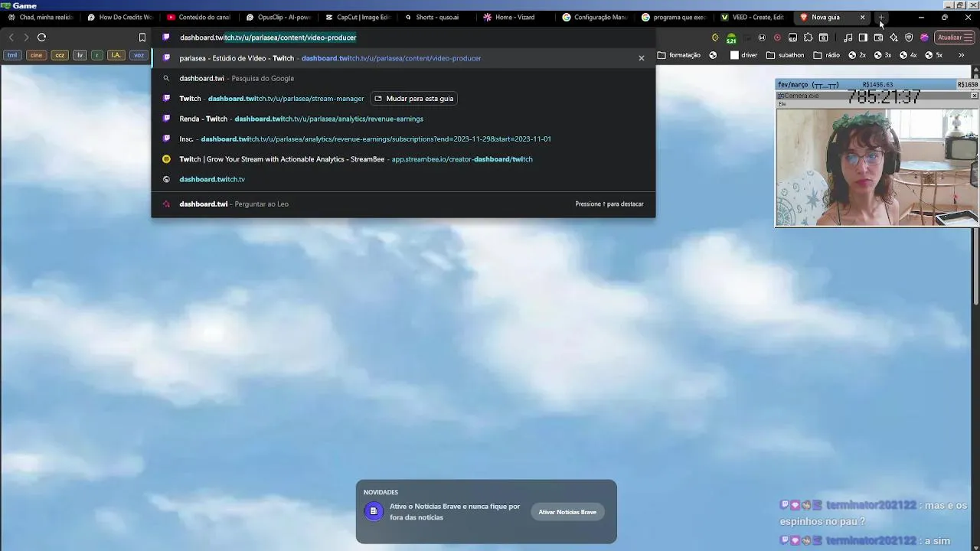980x551 pixels.
Task: Open the r bookmark chip
Action: (97, 55)
